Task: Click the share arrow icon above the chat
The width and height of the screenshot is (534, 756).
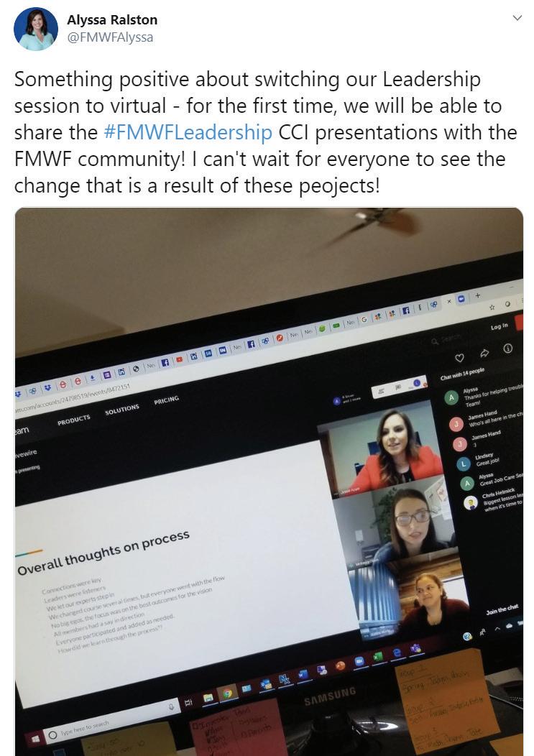Action: point(484,354)
